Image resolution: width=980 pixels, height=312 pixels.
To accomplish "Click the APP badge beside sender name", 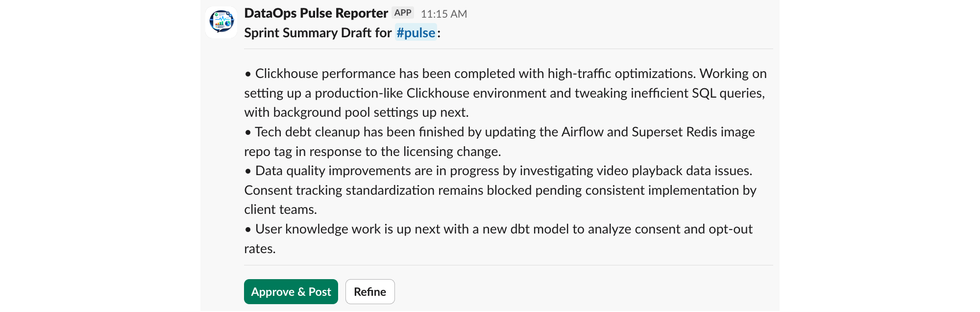I will 403,13.
